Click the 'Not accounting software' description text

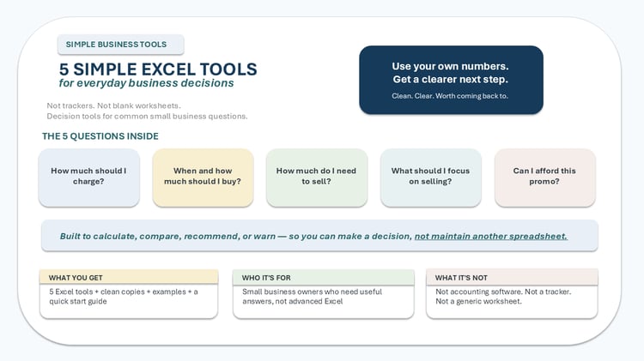[503, 296]
